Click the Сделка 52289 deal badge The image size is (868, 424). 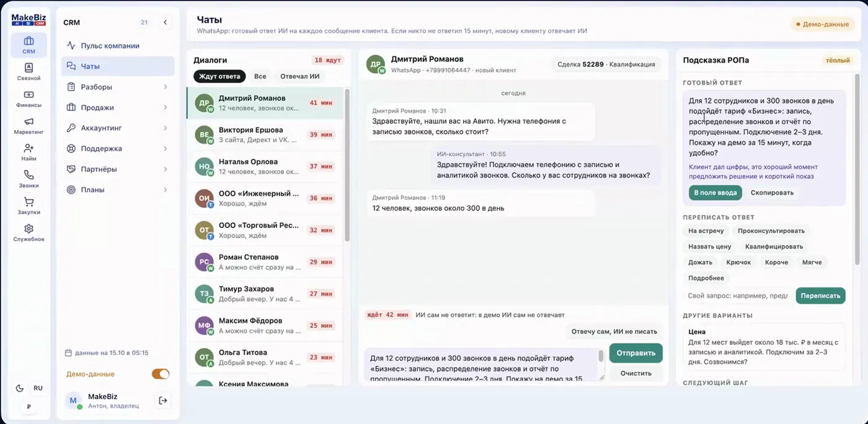[607, 64]
